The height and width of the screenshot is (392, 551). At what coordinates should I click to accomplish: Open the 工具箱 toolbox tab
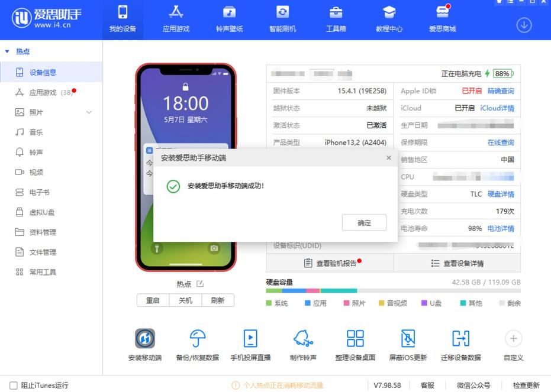pyautogui.click(x=336, y=20)
